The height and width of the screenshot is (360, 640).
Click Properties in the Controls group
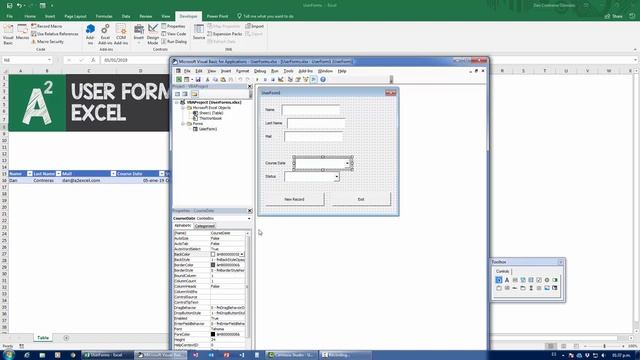[x=173, y=26]
